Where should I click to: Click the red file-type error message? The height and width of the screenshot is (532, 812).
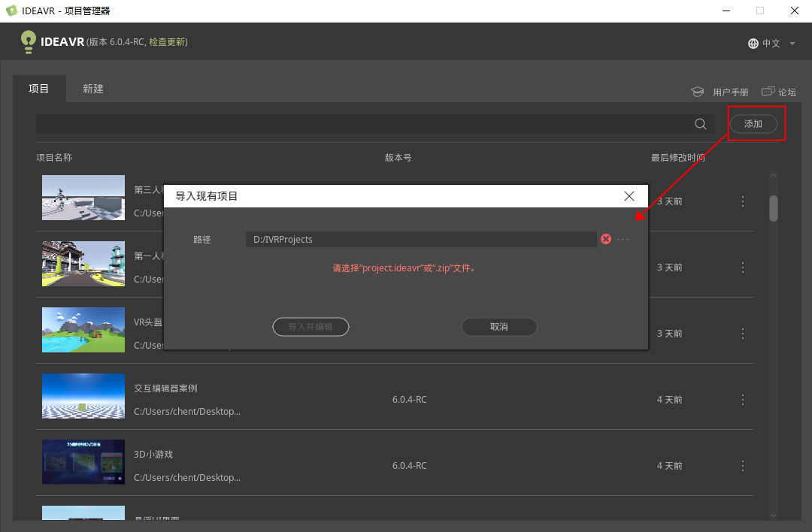pyautogui.click(x=404, y=268)
